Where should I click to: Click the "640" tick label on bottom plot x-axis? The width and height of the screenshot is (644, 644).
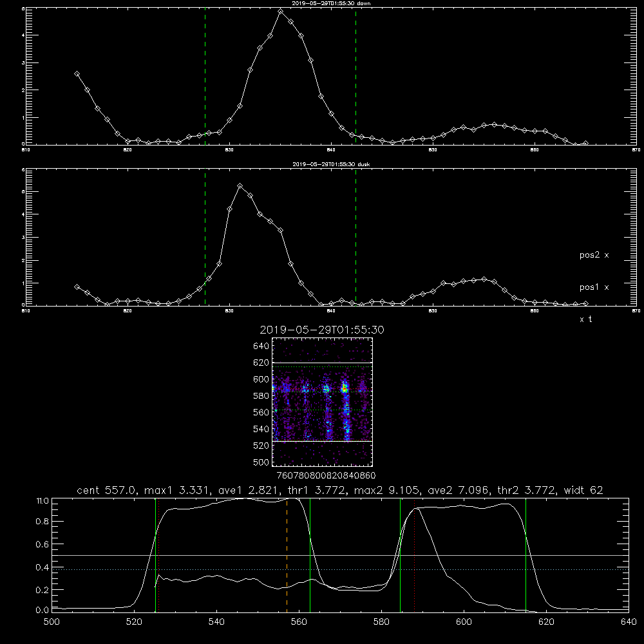[629, 622]
